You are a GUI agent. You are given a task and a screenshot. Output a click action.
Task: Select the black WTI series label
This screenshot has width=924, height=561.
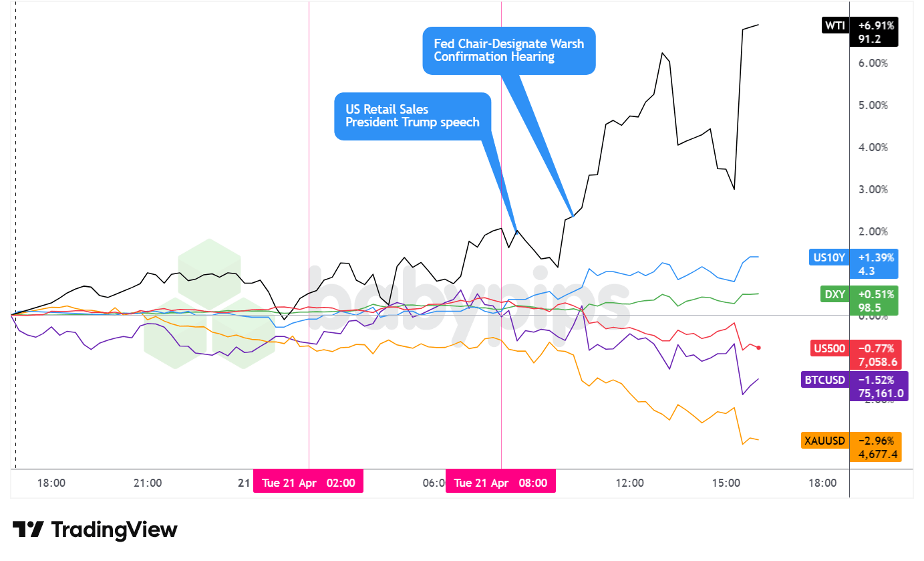835,26
